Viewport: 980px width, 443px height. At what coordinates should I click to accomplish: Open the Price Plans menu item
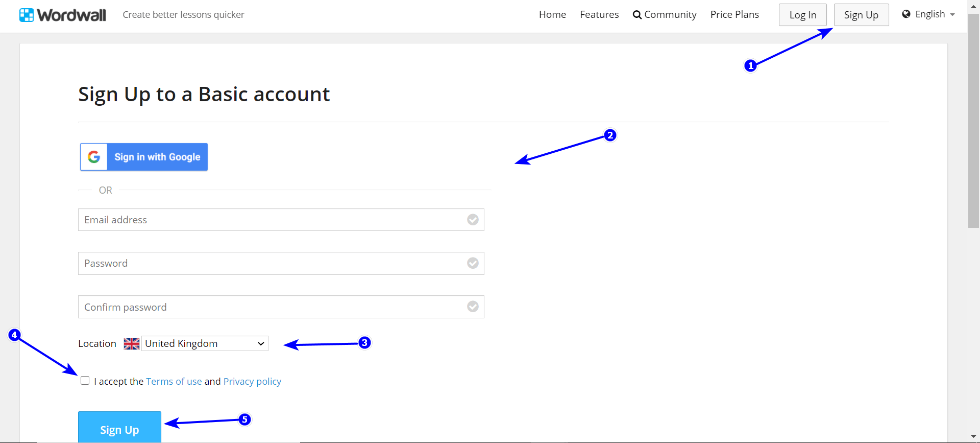tap(734, 15)
